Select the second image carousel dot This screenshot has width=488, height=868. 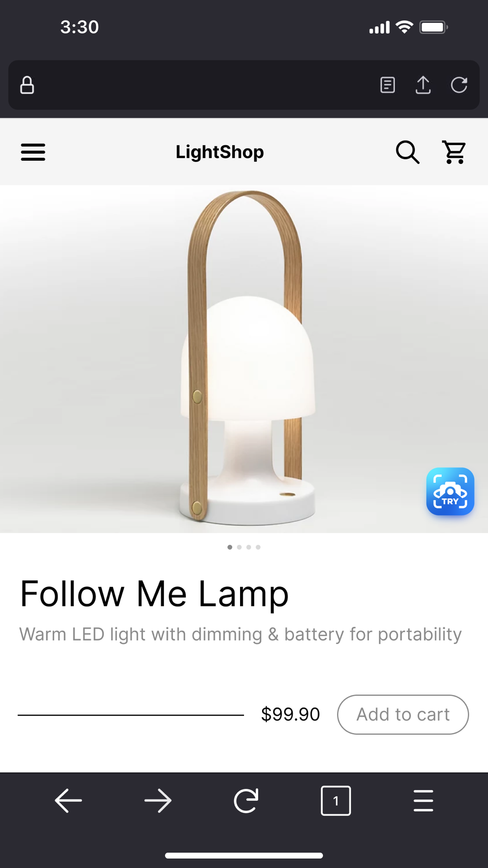239,547
